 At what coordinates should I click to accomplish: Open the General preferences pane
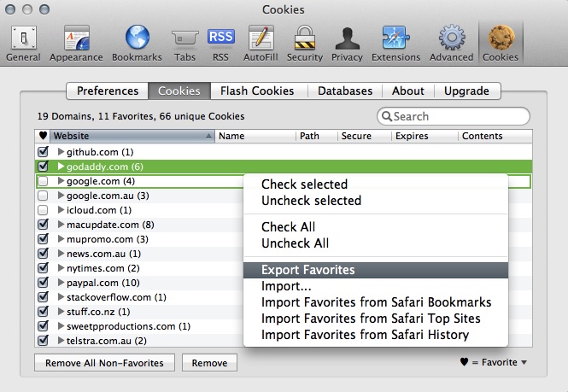click(x=24, y=44)
